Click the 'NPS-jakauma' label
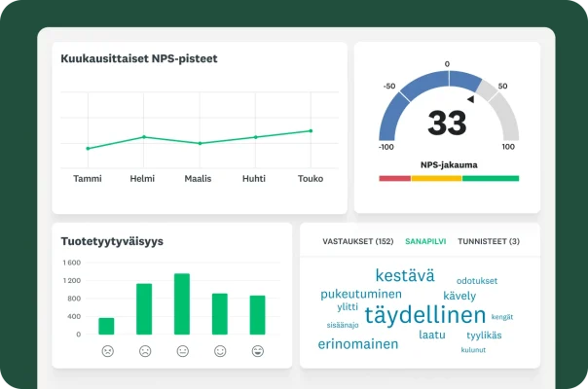This screenshot has height=389, width=588. click(449, 165)
